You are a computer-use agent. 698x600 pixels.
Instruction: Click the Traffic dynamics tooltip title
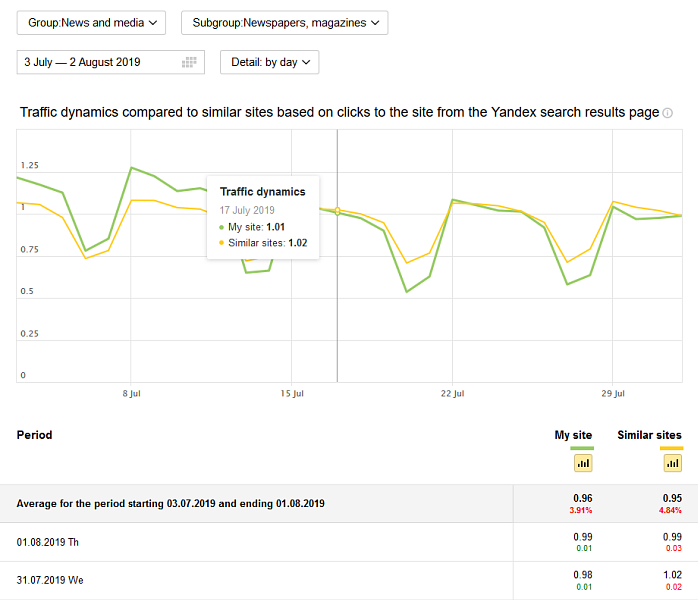[x=263, y=192]
